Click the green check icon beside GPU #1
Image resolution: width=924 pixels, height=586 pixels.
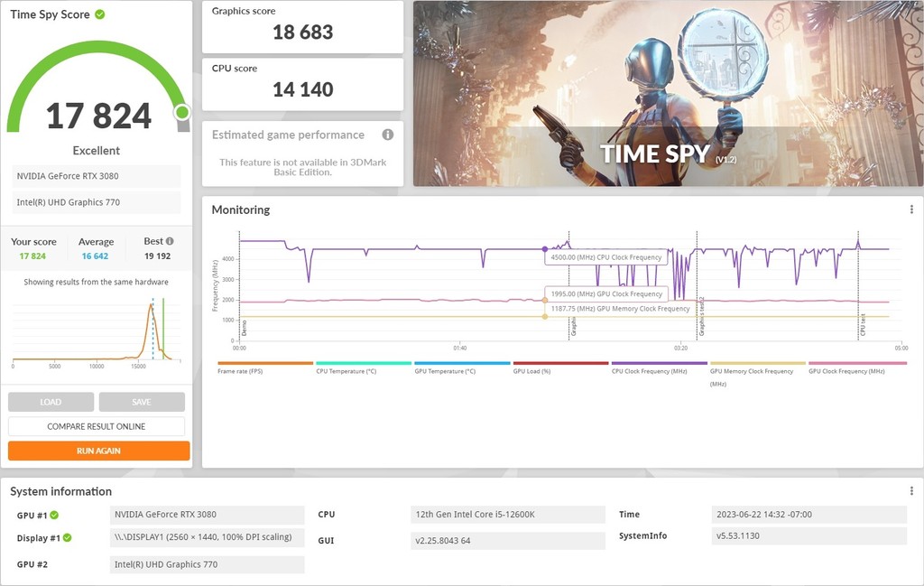click(54, 516)
